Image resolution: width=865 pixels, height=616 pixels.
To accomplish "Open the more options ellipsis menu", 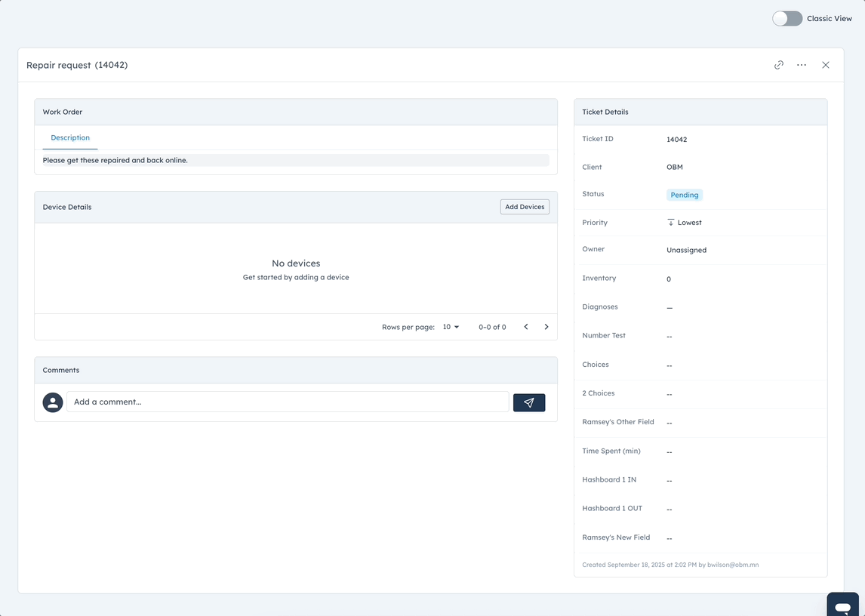I will 801,65.
